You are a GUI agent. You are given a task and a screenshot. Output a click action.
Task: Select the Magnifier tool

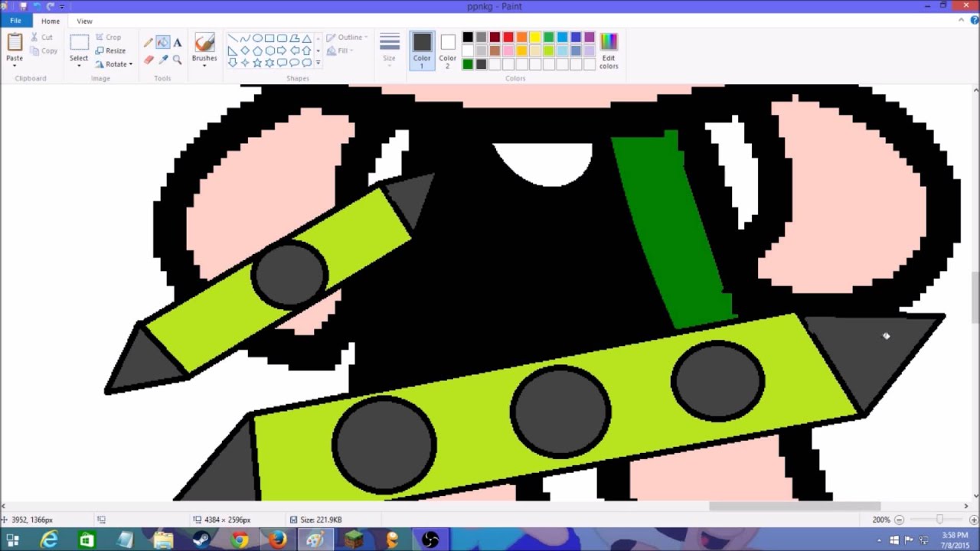pos(178,59)
